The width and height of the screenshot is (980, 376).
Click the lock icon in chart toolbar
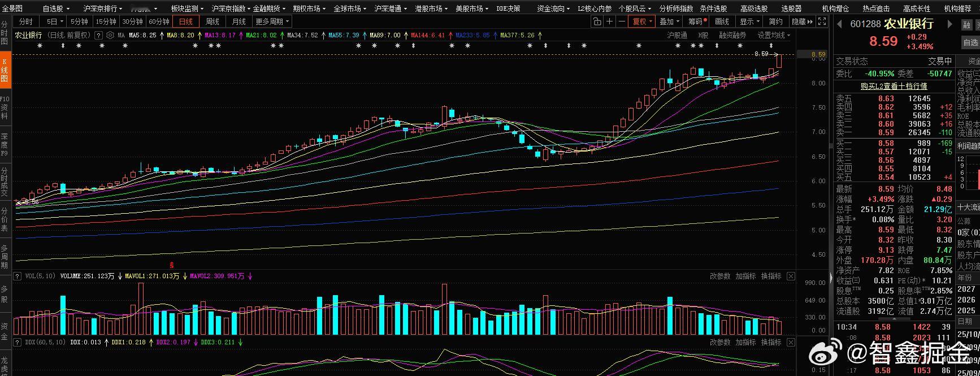click(597, 21)
